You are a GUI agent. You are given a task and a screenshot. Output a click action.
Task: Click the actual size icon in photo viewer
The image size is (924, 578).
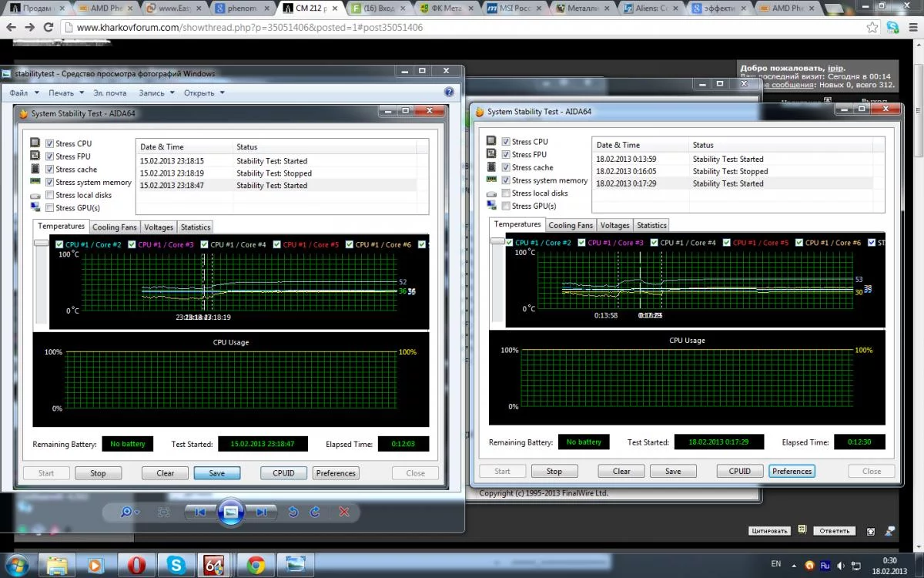tap(164, 512)
